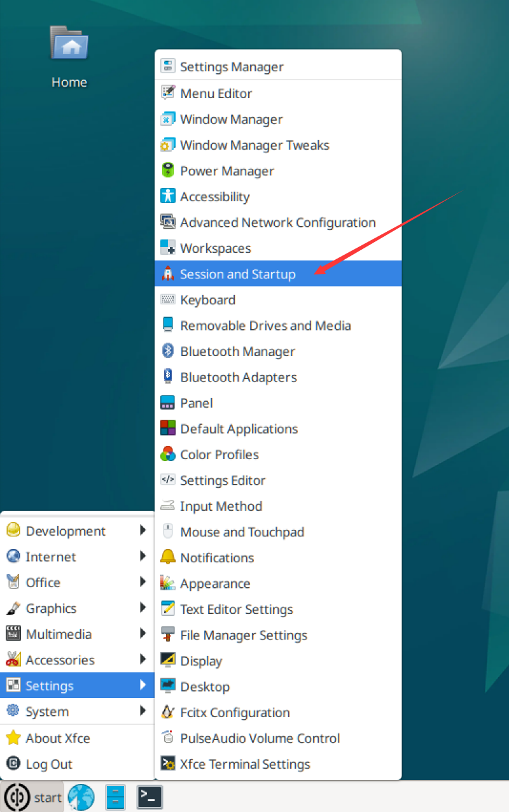This screenshot has height=812, width=509.
Task: Click the Window Manager Tweaks icon
Action: [168, 145]
